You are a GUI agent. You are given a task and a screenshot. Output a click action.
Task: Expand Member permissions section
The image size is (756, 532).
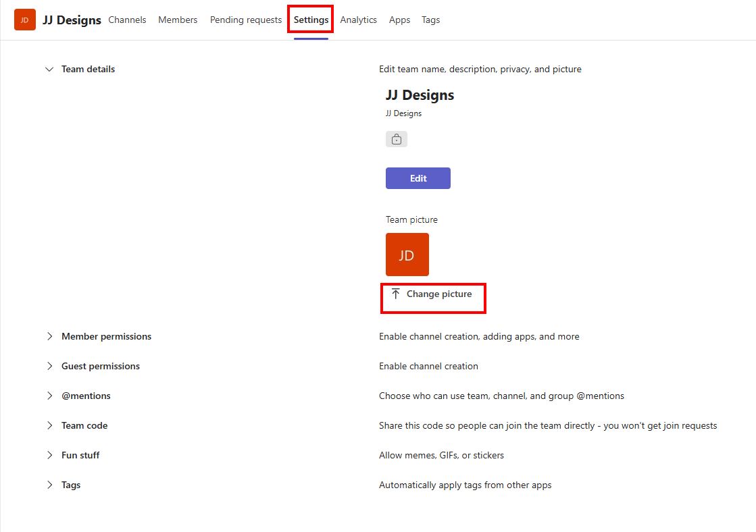click(x=49, y=336)
